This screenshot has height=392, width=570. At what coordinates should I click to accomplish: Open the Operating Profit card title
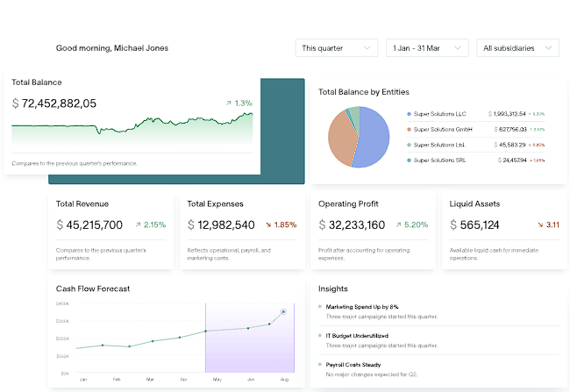pos(348,204)
